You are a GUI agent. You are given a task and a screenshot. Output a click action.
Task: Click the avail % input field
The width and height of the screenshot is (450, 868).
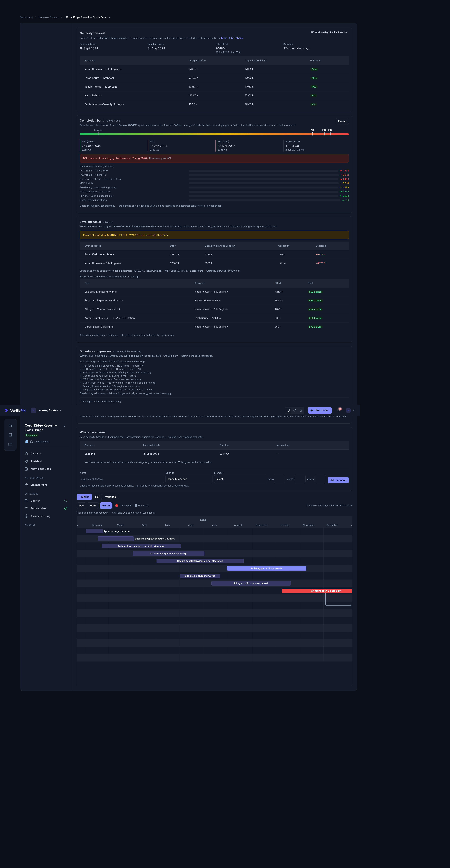[x=300, y=479]
